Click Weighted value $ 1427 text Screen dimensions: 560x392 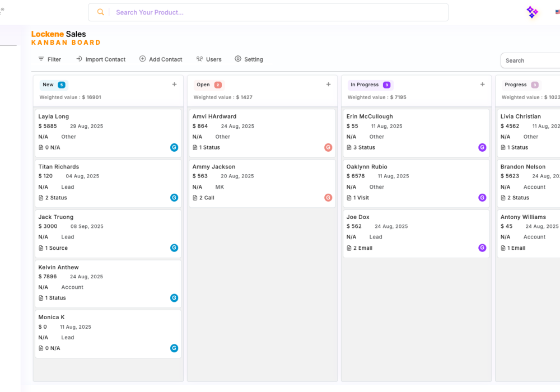click(223, 97)
